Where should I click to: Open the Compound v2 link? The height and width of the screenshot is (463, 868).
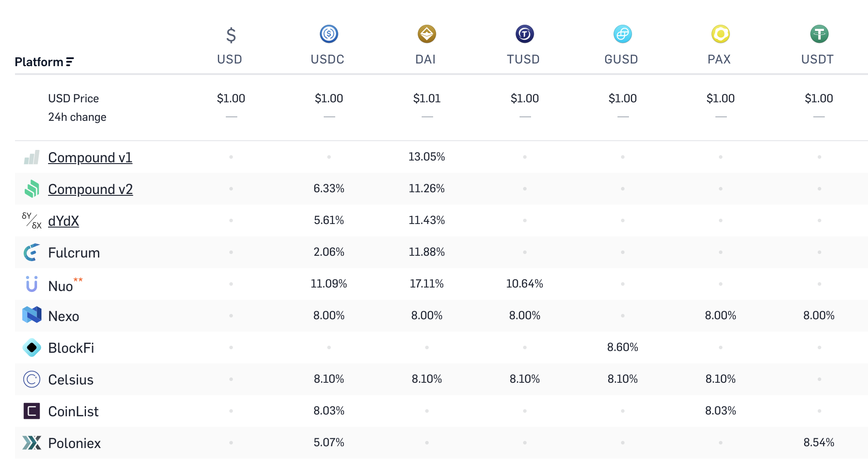pos(90,189)
